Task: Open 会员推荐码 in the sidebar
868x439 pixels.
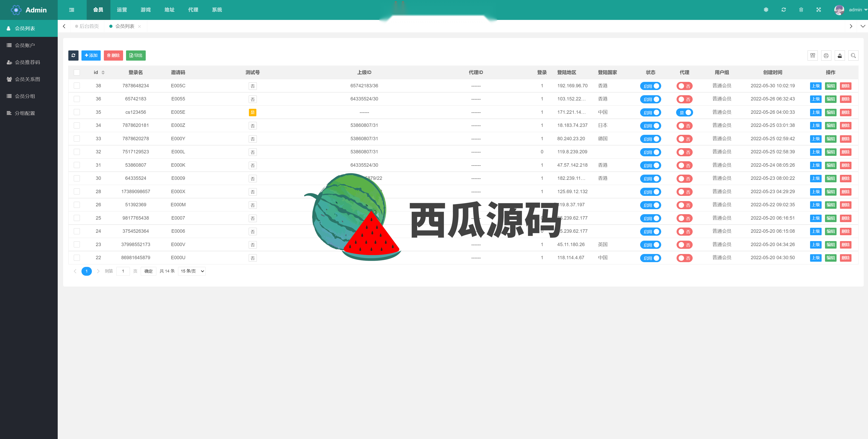Action: pos(29,62)
